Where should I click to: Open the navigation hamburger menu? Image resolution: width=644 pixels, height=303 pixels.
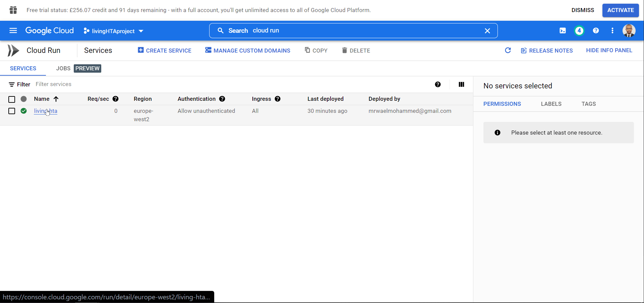13,30
